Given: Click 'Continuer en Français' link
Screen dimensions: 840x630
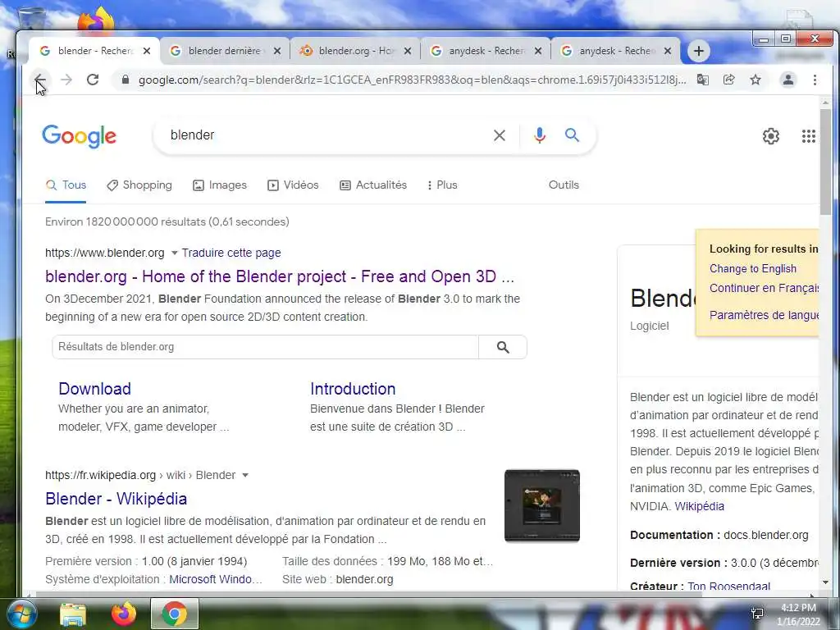Looking at the screenshot, I should click(764, 288).
